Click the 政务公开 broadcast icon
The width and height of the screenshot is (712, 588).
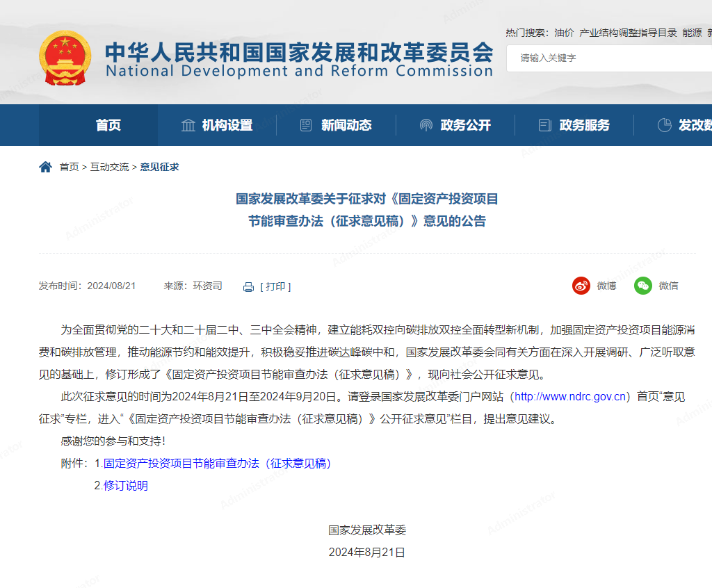426,125
